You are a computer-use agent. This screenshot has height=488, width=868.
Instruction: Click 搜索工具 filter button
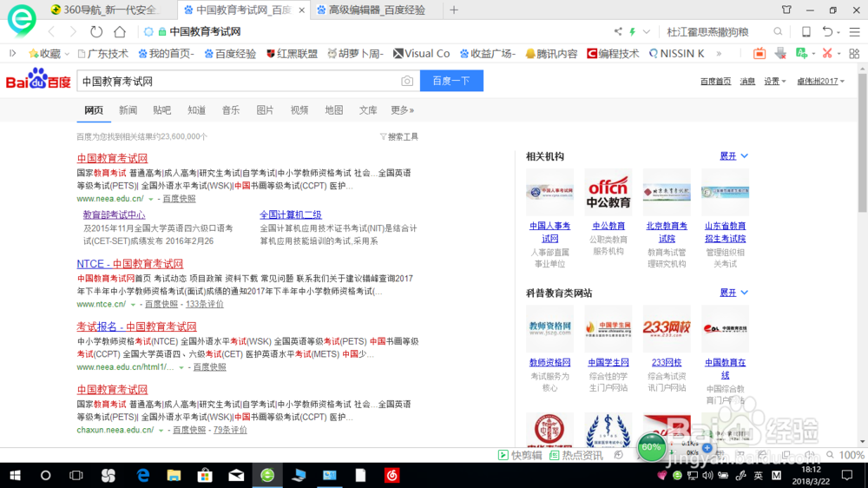399,137
